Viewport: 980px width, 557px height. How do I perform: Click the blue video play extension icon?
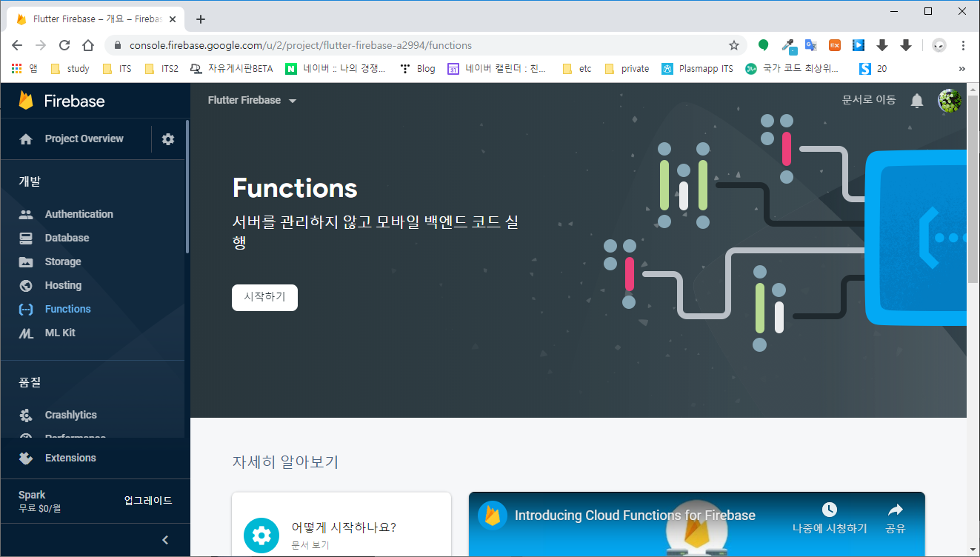coord(859,45)
